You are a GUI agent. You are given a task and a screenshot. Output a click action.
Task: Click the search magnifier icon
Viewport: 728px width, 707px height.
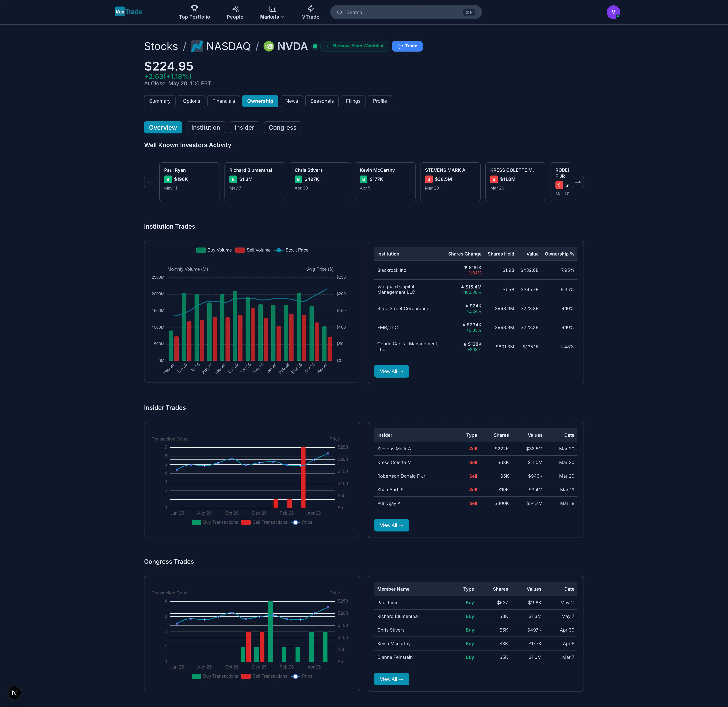(340, 12)
